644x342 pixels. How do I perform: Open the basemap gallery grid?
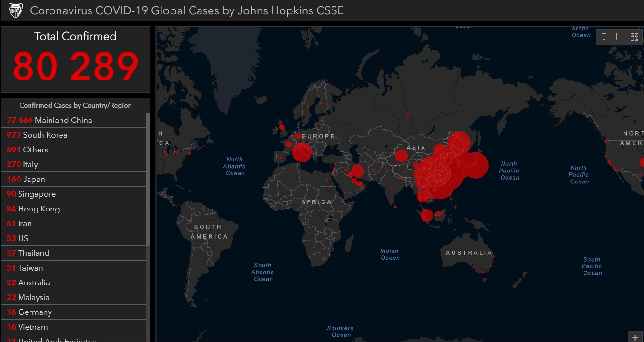coord(634,37)
